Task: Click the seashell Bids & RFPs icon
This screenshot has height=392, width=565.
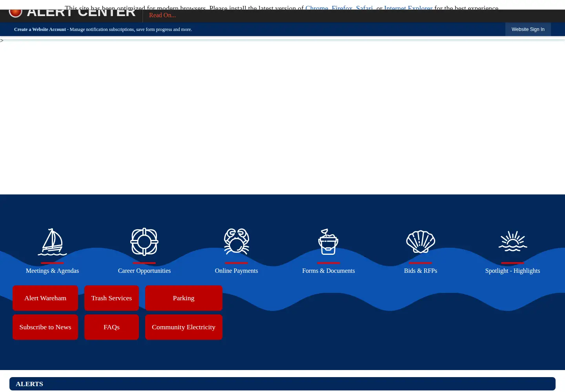Action: click(421, 242)
